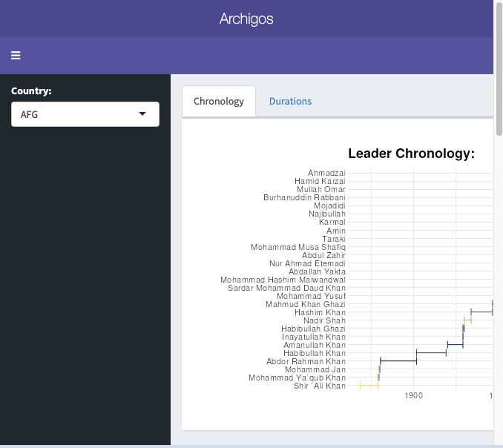Select the Chronology tab
The image size is (503, 448).
[x=218, y=102]
